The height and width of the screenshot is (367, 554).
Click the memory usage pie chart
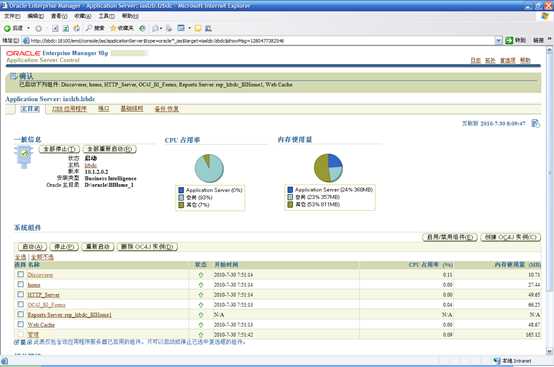(328, 168)
